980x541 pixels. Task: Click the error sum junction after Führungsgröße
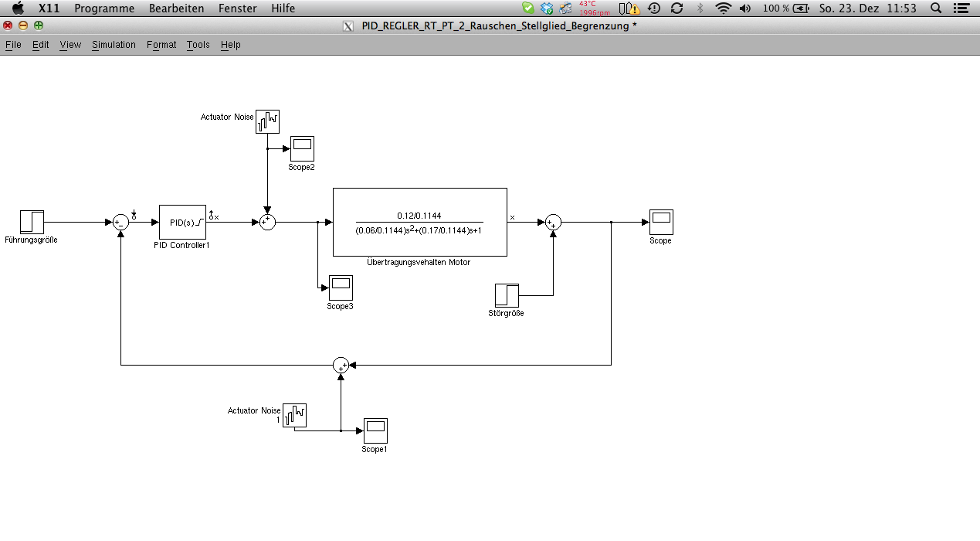[120, 223]
